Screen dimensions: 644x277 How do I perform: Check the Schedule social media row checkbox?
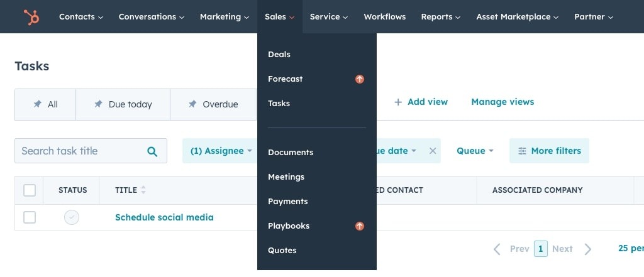coord(30,217)
